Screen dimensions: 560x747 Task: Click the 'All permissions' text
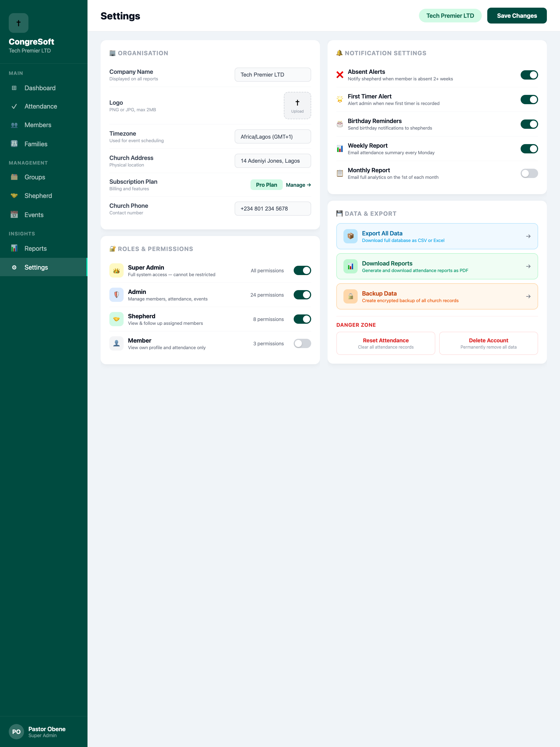[267, 271]
